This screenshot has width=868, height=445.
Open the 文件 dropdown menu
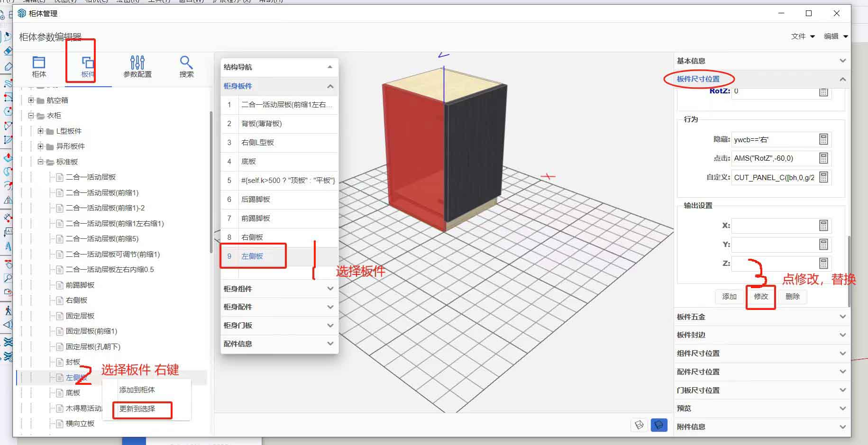click(x=803, y=36)
